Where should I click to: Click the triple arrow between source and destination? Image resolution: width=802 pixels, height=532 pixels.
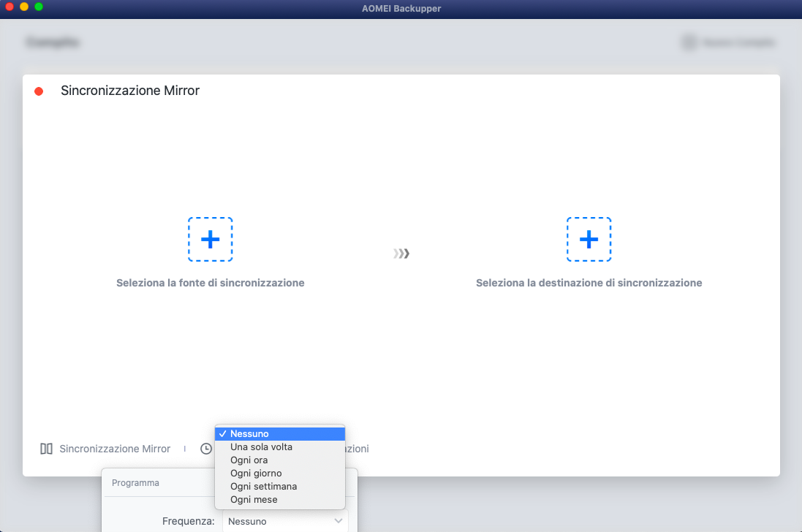[x=401, y=254]
